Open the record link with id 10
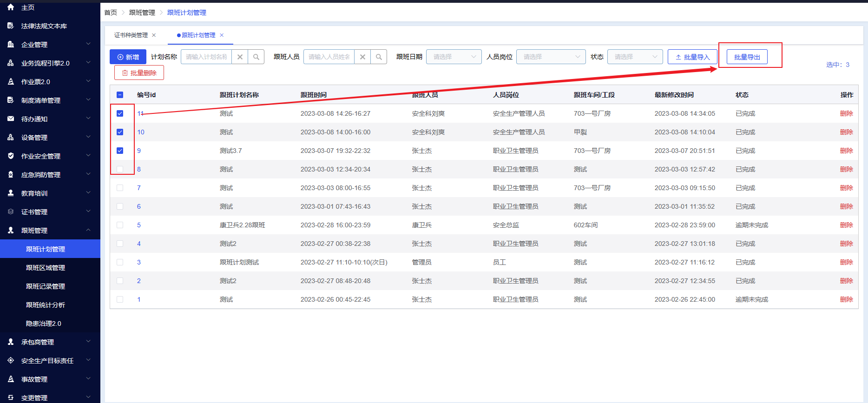The height and width of the screenshot is (403, 868). (x=141, y=132)
